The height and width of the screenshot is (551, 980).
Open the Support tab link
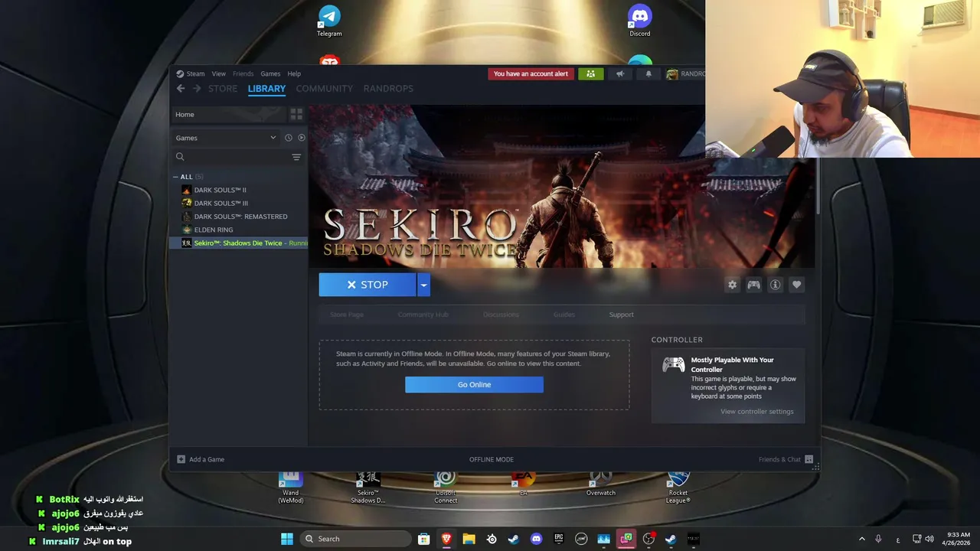[621, 315]
